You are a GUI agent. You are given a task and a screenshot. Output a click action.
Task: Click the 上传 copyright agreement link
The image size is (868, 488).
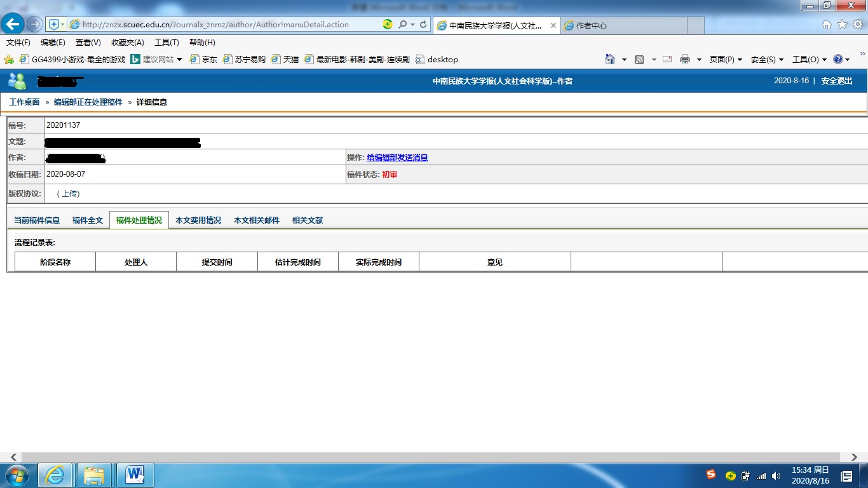point(69,194)
